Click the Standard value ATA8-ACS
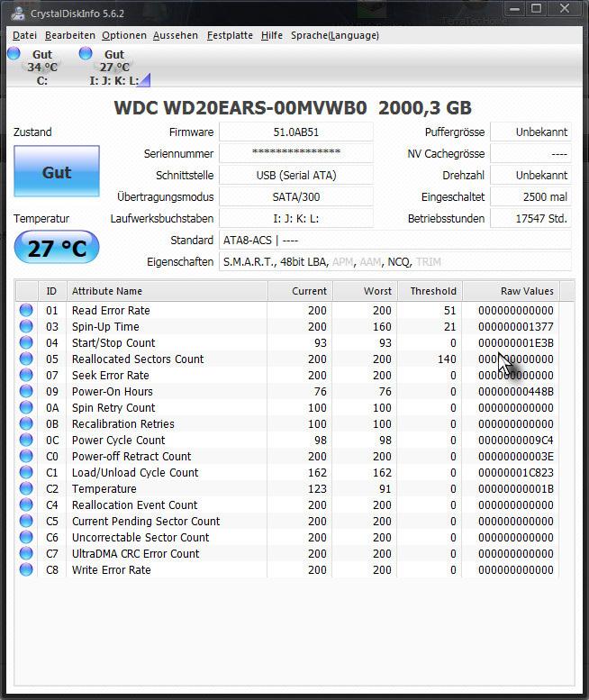The height and width of the screenshot is (700, 589). pos(394,241)
